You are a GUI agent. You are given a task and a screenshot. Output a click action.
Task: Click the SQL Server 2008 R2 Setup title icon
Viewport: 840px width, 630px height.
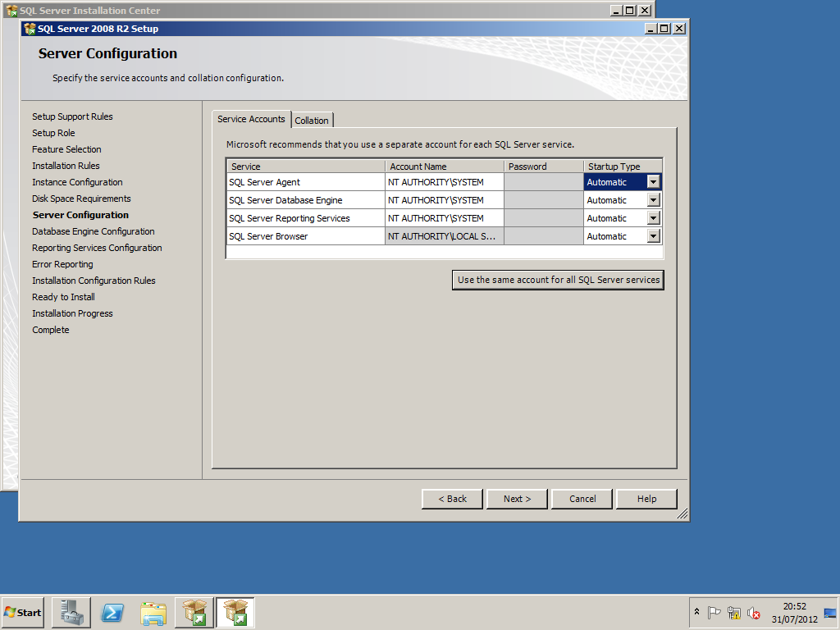click(30, 29)
